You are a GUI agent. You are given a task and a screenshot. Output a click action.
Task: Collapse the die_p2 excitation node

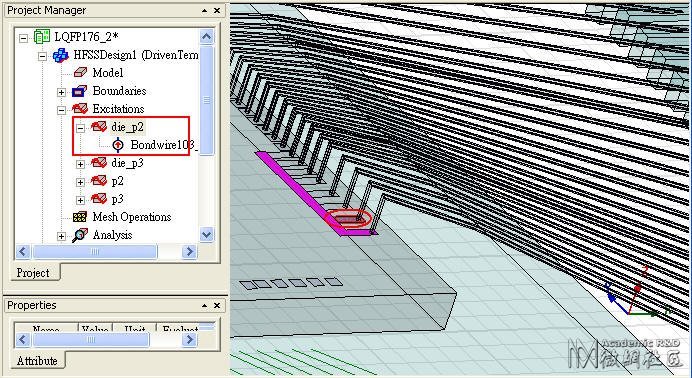click(80, 128)
